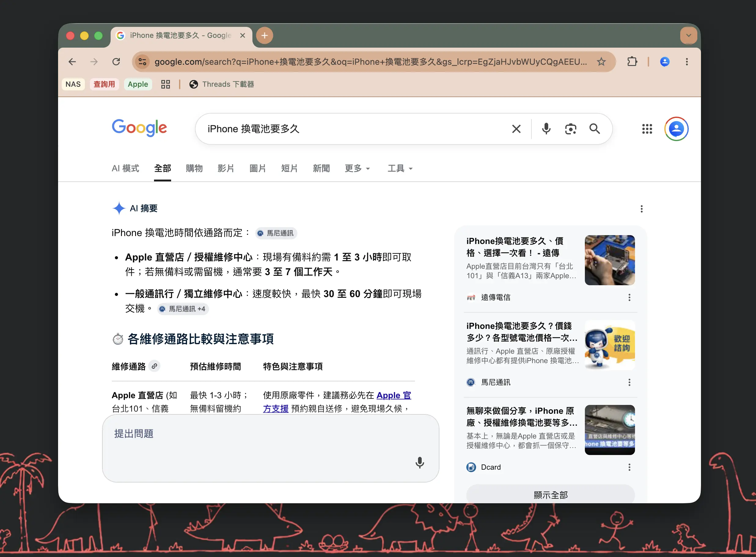Open AI 摘要 more options menu
756x557 pixels.
(x=641, y=209)
